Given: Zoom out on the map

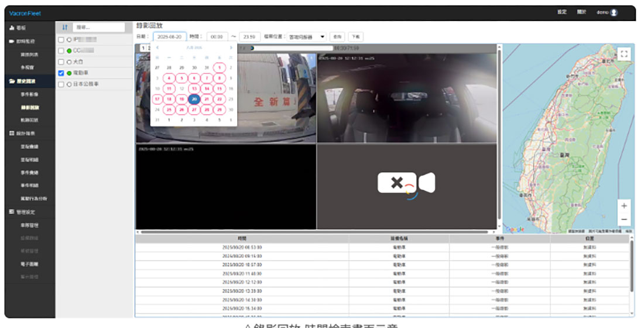Looking at the screenshot, I should (x=624, y=220).
